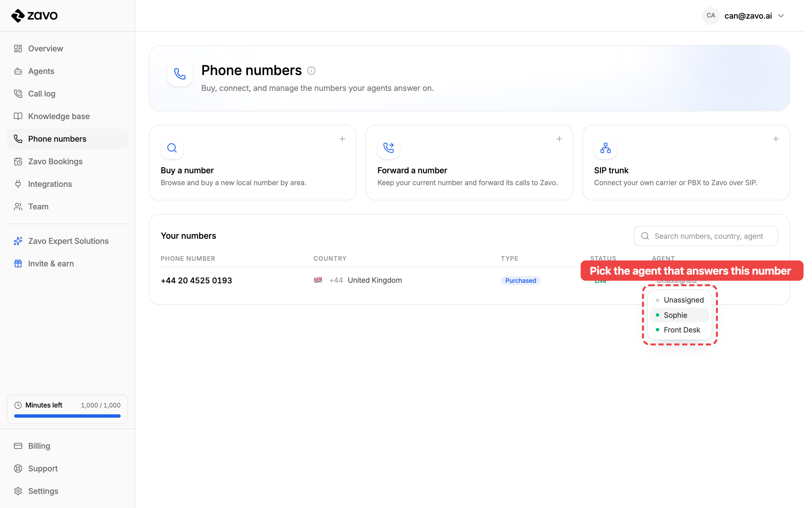812x508 pixels.
Task: Open Support page
Action: tap(67, 468)
